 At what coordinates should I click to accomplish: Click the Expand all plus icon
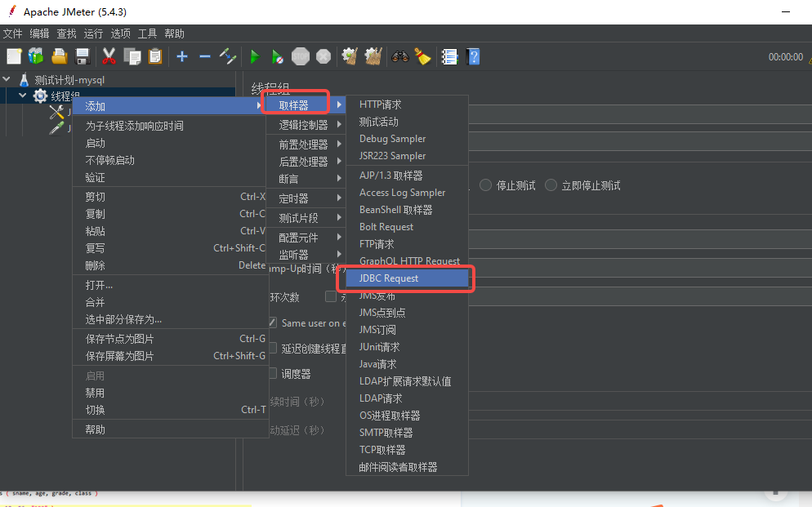[x=182, y=56]
